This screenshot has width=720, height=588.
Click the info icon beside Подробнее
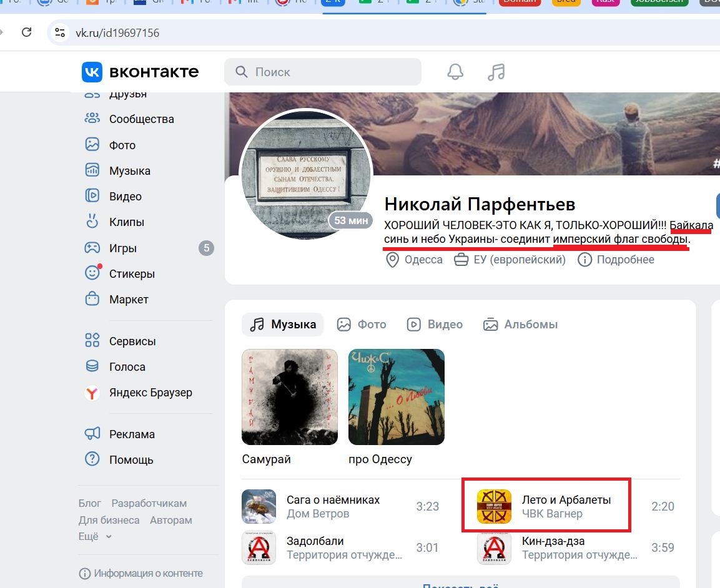(x=584, y=260)
